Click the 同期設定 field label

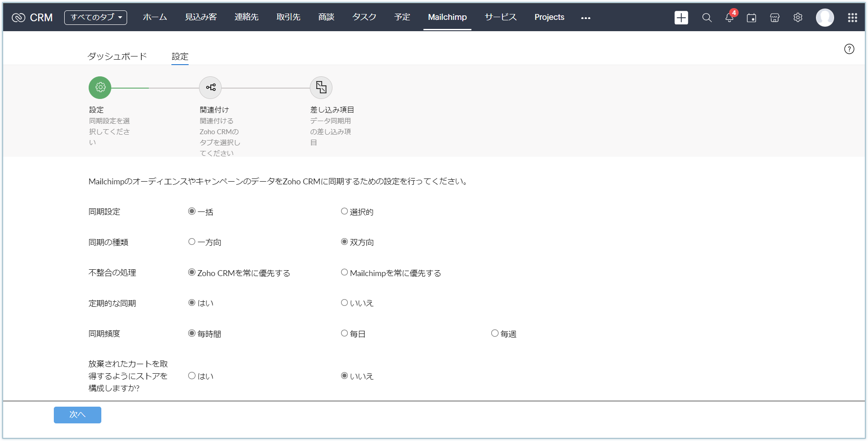(x=104, y=212)
